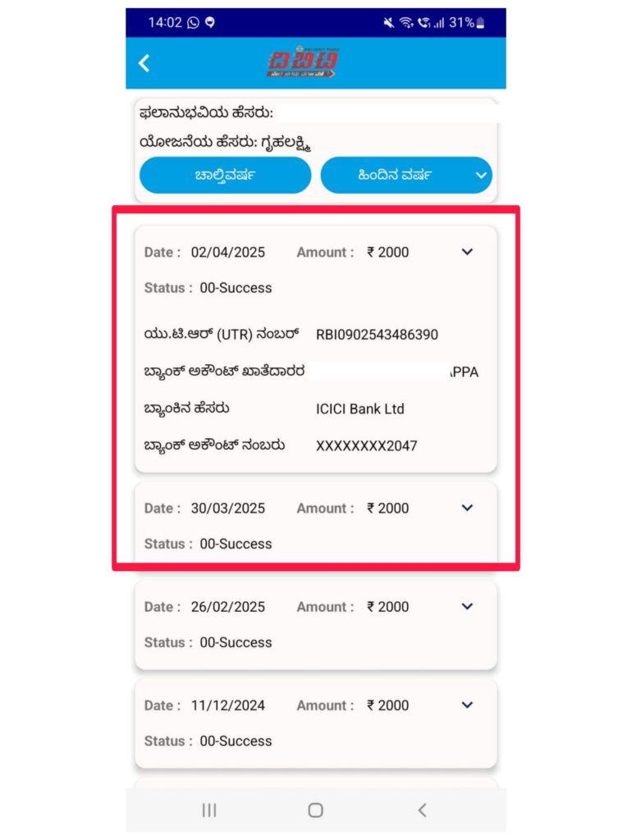Open the WhatsApp notification icon in status bar
632x840 pixels.
[x=193, y=22]
